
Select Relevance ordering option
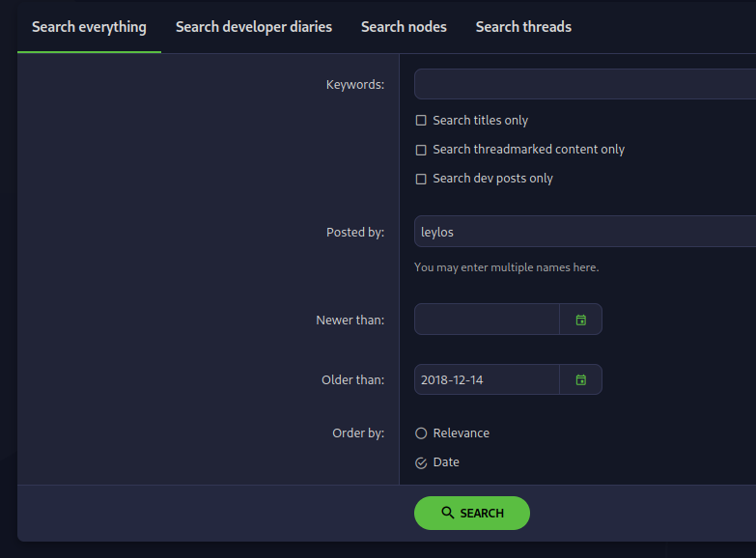421,433
